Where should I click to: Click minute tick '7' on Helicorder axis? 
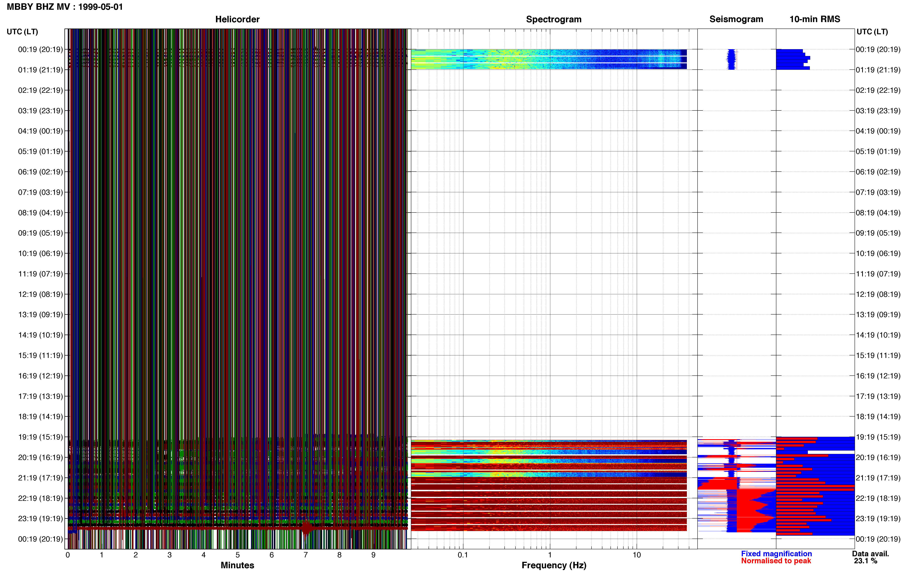click(x=306, y=555)
